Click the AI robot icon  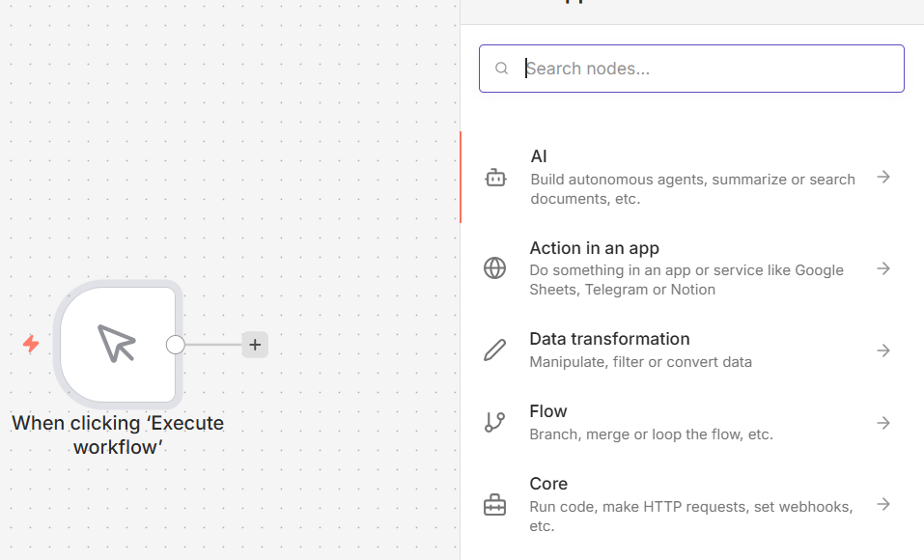[495, 178]
